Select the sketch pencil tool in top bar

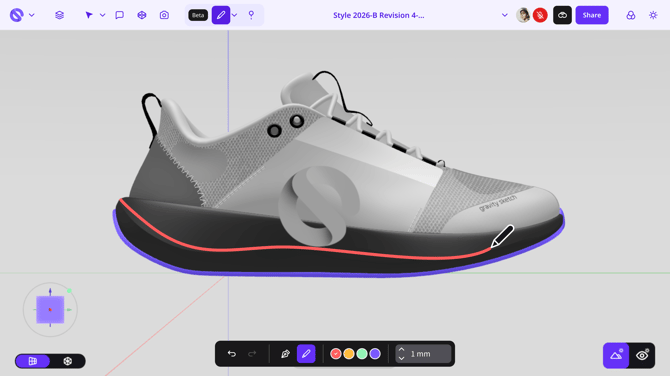[x=221, y=15]
